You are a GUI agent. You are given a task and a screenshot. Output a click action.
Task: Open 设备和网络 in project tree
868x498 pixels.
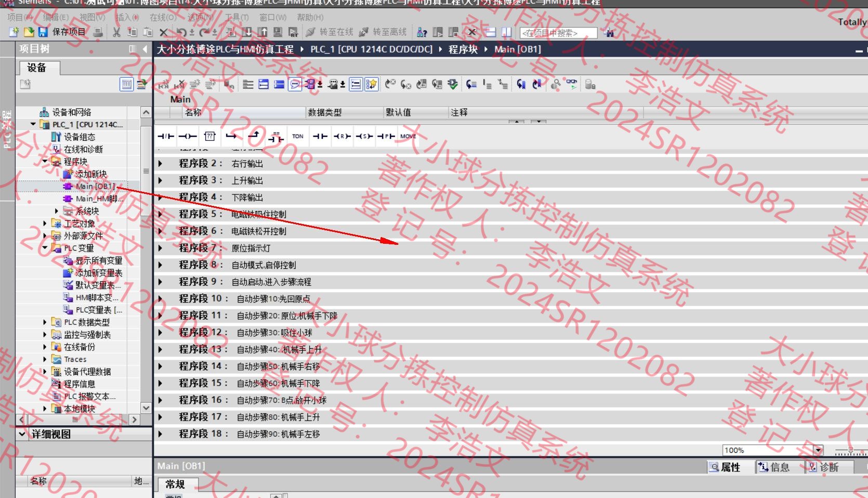click(65, 112)
